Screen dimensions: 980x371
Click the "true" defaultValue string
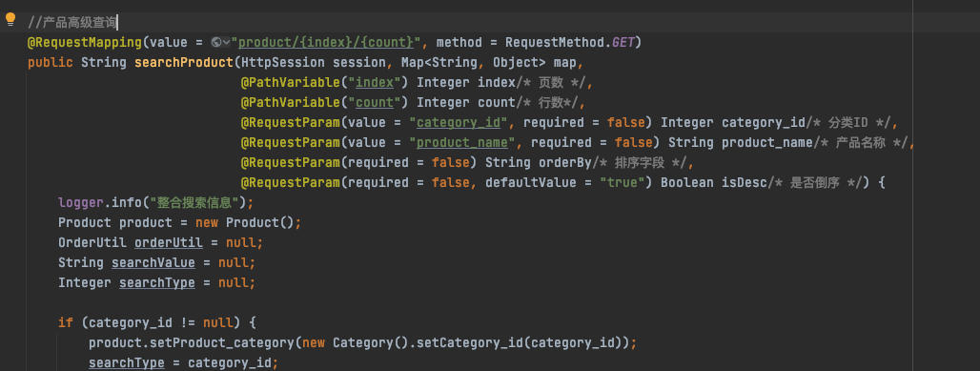623,183
